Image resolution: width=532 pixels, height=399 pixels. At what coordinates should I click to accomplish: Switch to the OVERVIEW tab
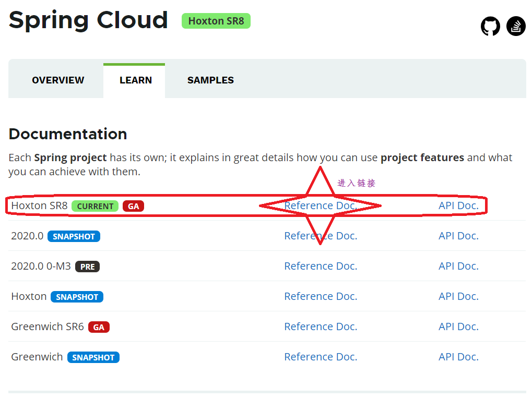[58, 80]
